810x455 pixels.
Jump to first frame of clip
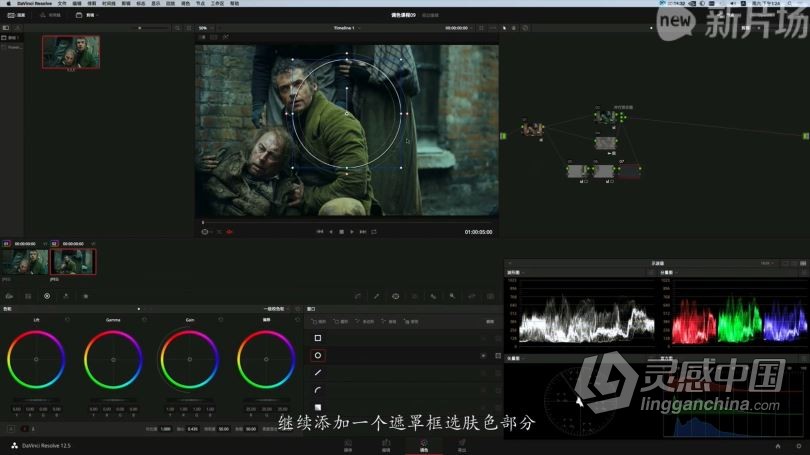pos(320,232)
